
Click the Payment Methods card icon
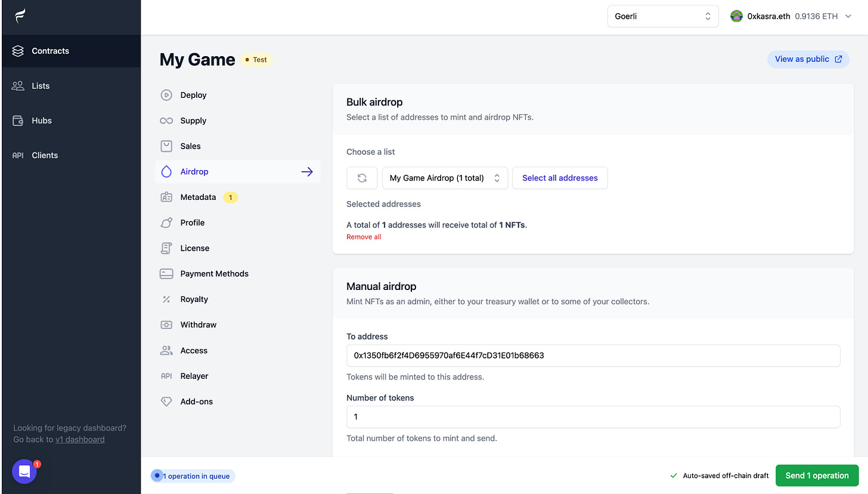(166, 274)
